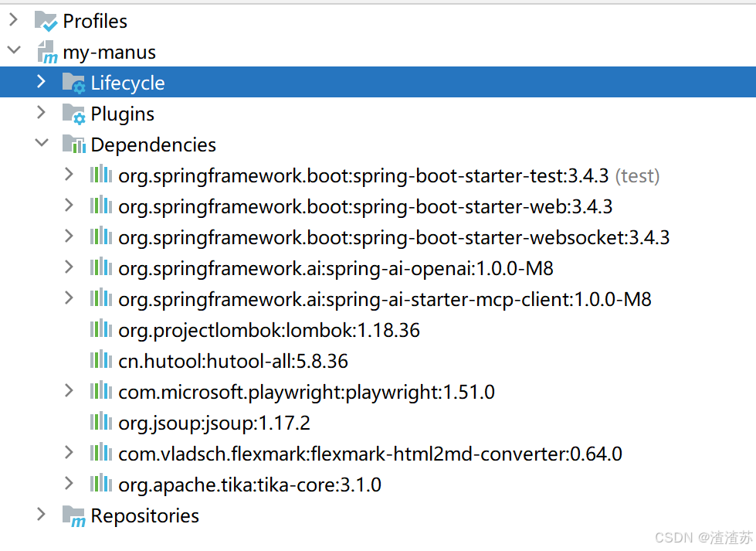Click the my-manus Maven project icon

[x=47, y=52]
